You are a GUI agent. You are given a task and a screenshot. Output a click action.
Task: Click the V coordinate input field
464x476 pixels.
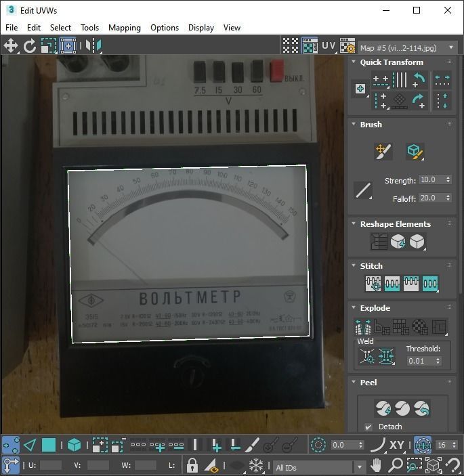(x=98, y=465)
